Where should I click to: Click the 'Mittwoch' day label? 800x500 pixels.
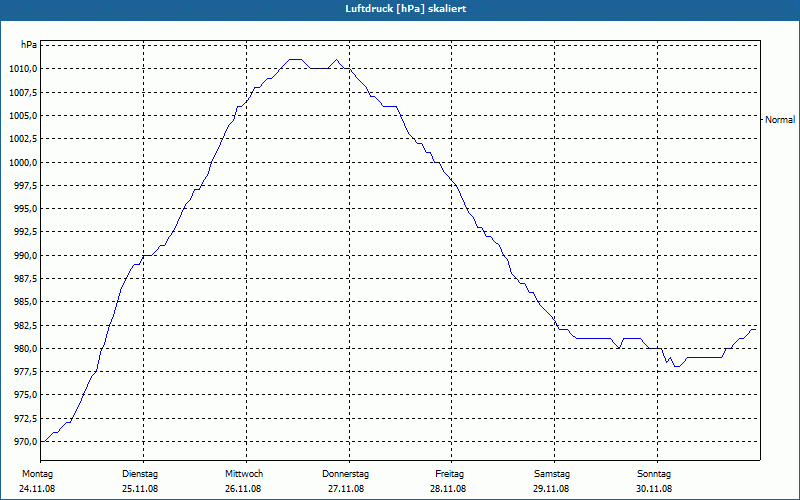coord(244,474)
